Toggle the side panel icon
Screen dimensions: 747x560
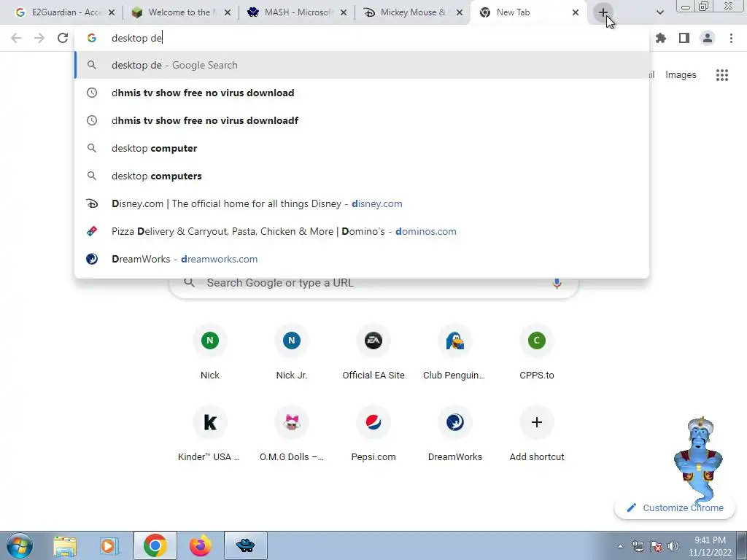point(684,38)
